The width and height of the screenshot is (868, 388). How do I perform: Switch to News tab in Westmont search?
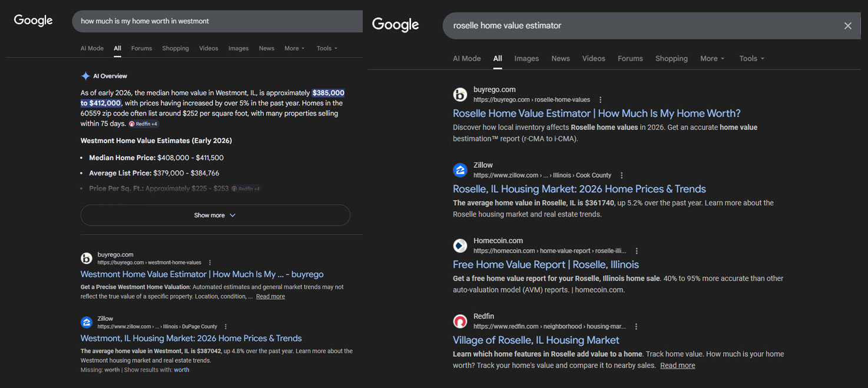pos(267,48)
